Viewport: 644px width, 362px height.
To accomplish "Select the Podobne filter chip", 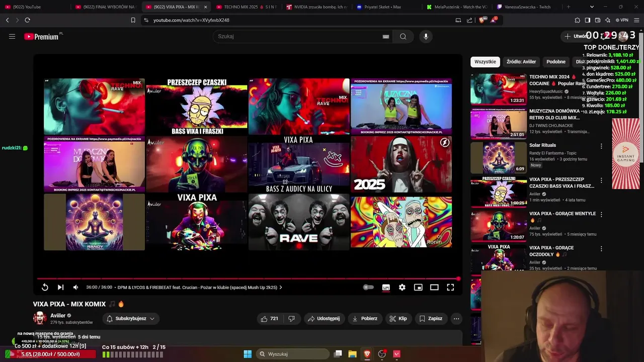I will coord(556,61).
